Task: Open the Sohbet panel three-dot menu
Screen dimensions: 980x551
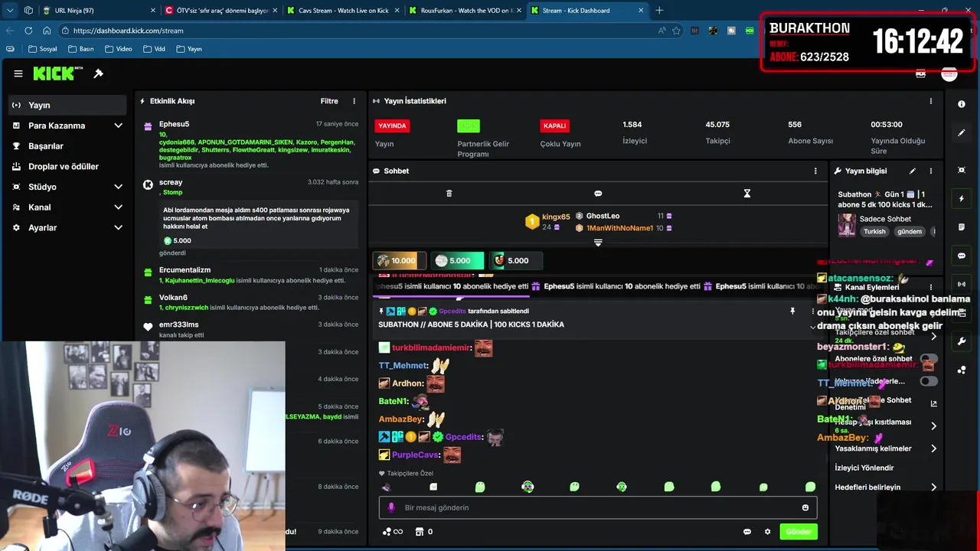Action: [x=815, y=171]
